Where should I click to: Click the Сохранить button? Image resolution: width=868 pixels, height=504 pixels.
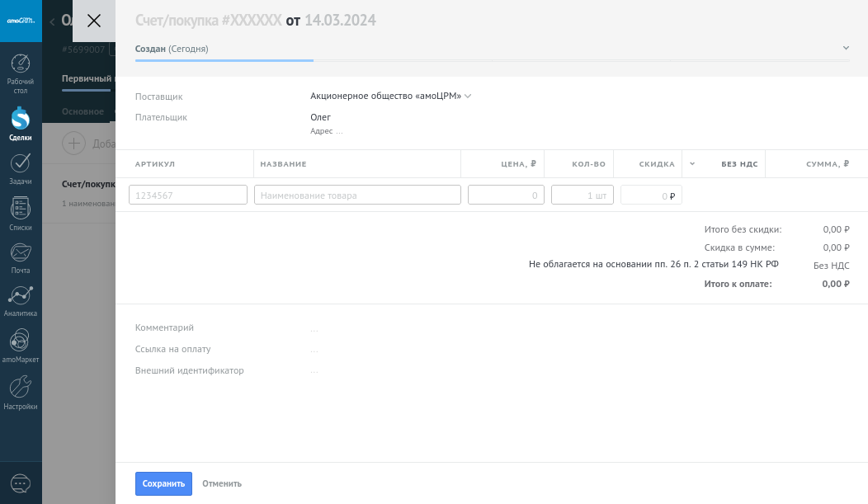pos(163,483)
